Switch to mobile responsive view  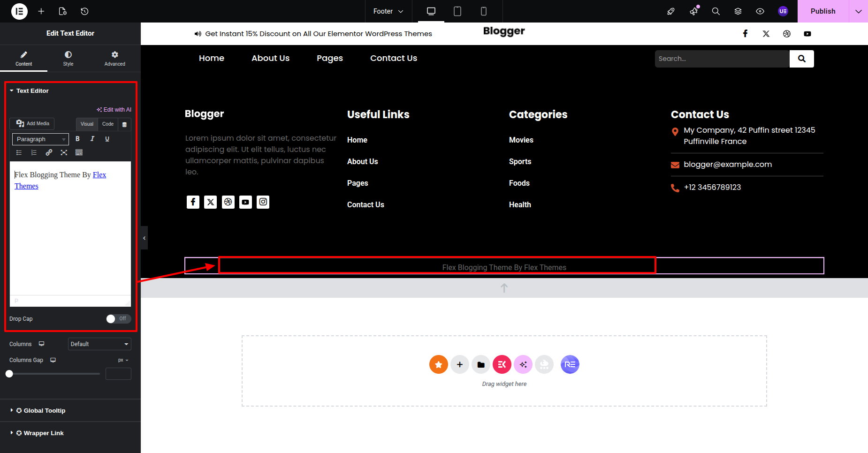(x=483, y=11)
